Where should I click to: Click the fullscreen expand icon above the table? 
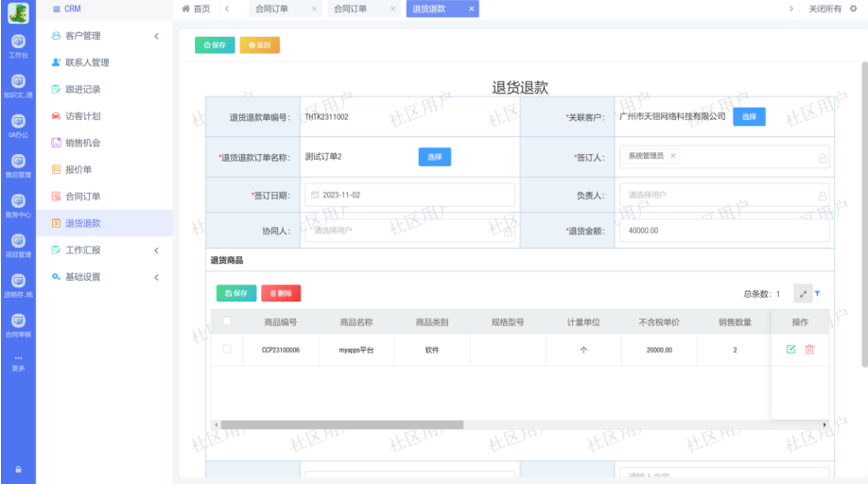(x=803, y=294)
